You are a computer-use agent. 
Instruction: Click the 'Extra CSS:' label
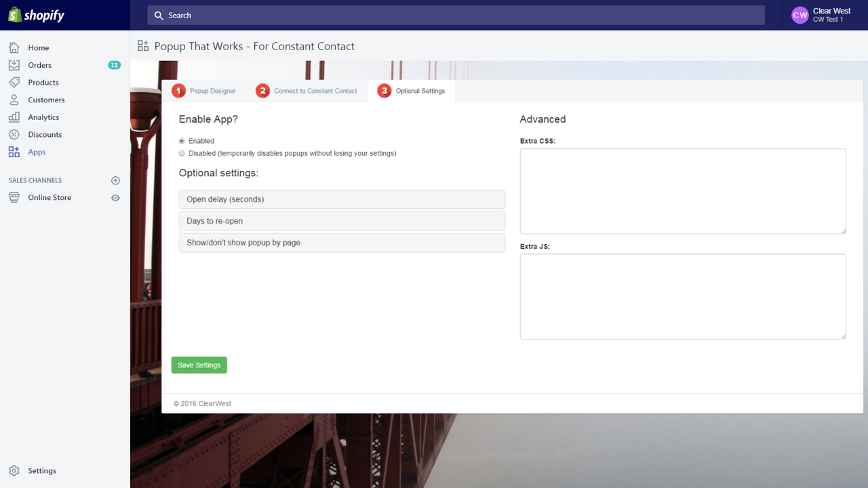(538, 141)
